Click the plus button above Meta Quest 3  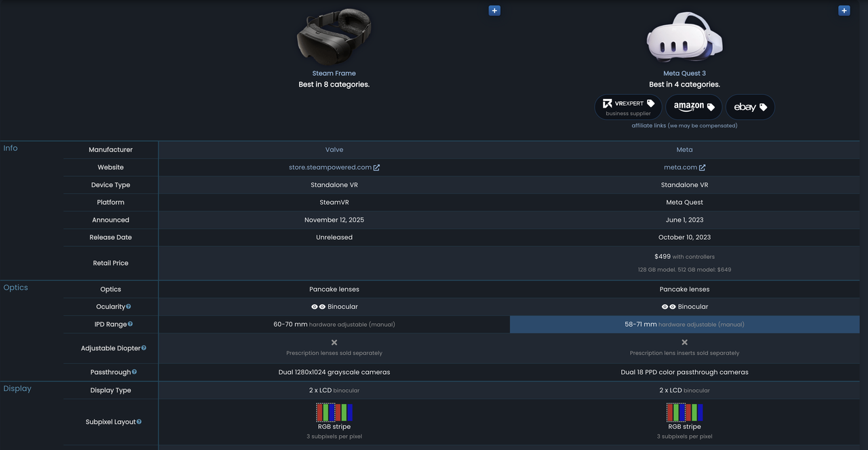click(x=844, y=10)
